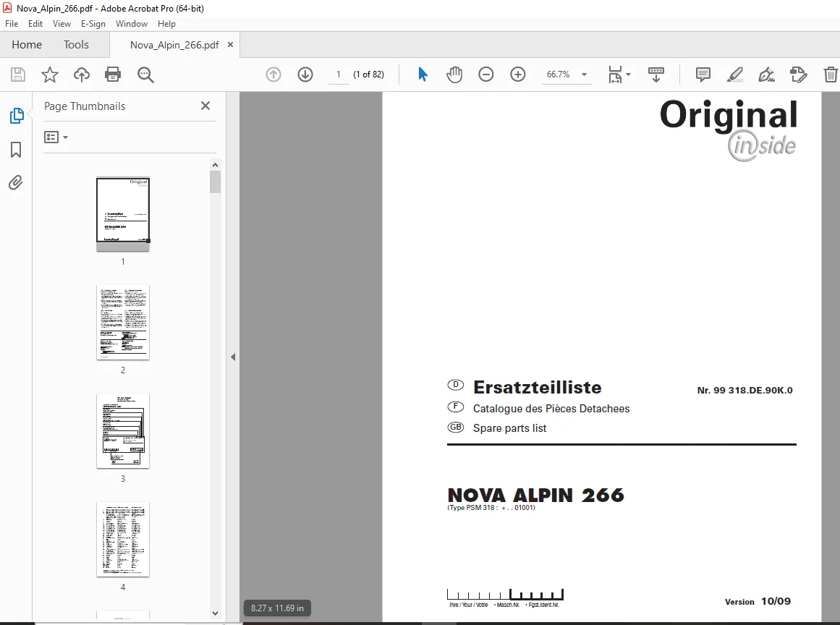Select page 2 thumbnail

coord(123,323)
